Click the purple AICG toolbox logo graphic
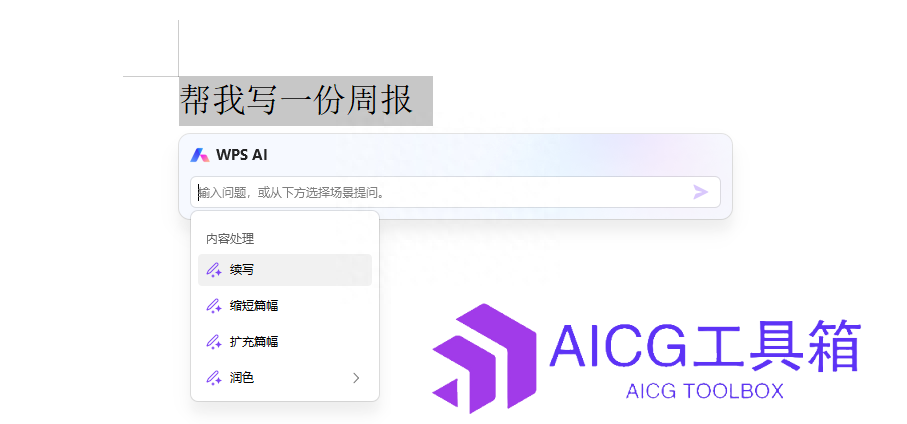This screenshot has height=424, width=907. [484, 359]
